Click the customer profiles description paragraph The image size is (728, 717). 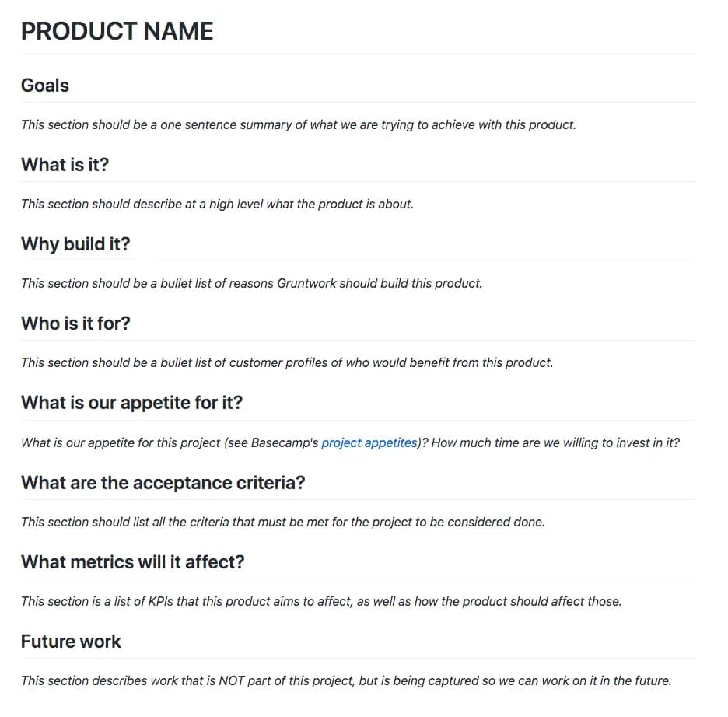click(287, 363)
